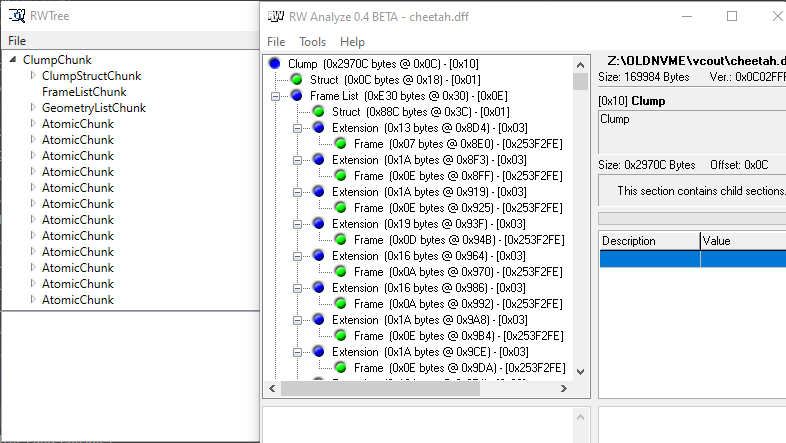Expand the ClumpStructChunk node
This screenshot has width=786, height=443.
(33, 76)
